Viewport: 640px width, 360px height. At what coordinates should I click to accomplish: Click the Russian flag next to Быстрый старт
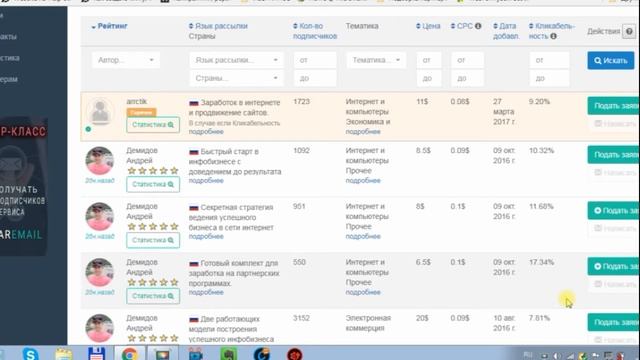[193, 152]
